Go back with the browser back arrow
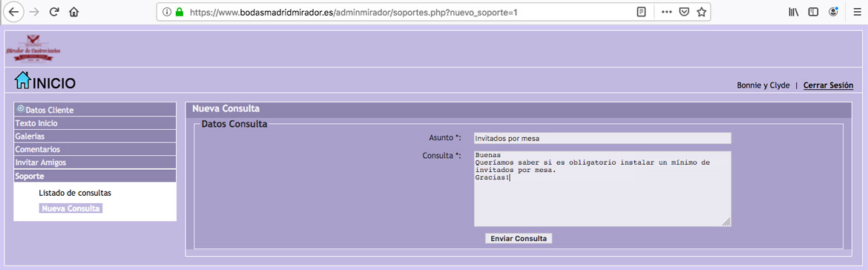Screen dimensions: 868x270 coord(14,12)
